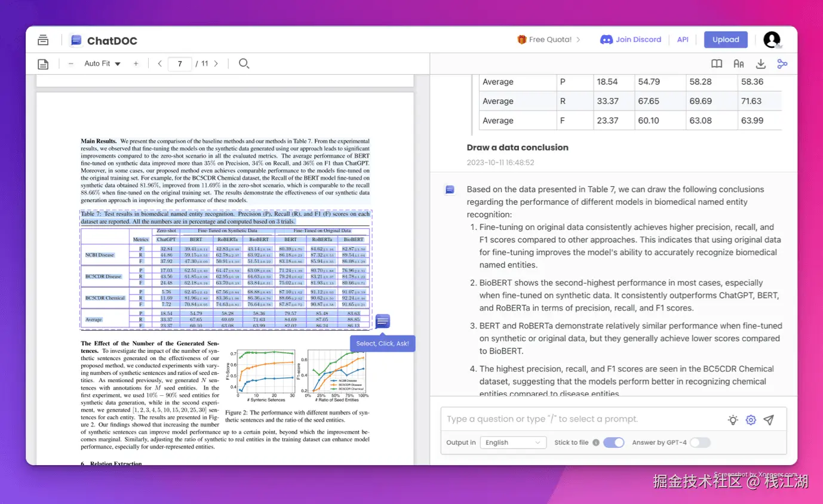Change font size with the Aa icon
Viewport: 823px width, 504px height.
pyautogui.click(x=739, y=64)
